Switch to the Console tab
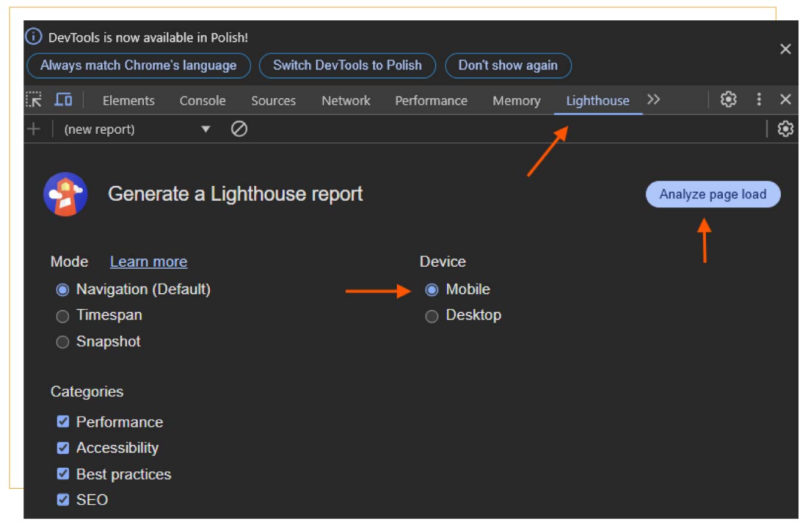 click(203, 101)
